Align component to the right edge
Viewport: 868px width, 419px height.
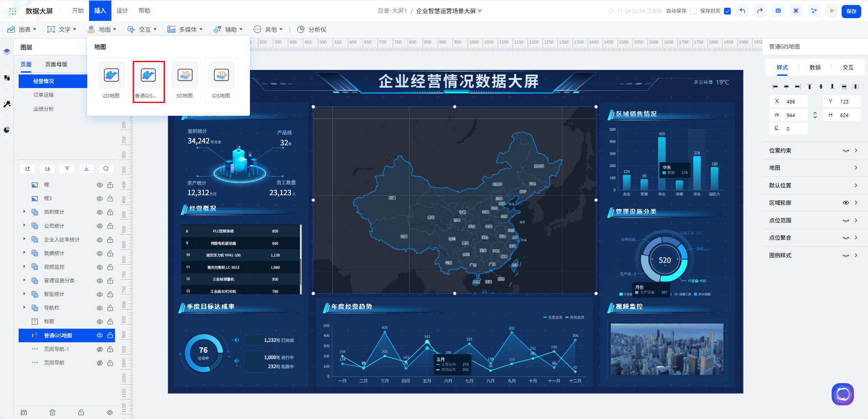pyautogui.click(x=798, y=86)
